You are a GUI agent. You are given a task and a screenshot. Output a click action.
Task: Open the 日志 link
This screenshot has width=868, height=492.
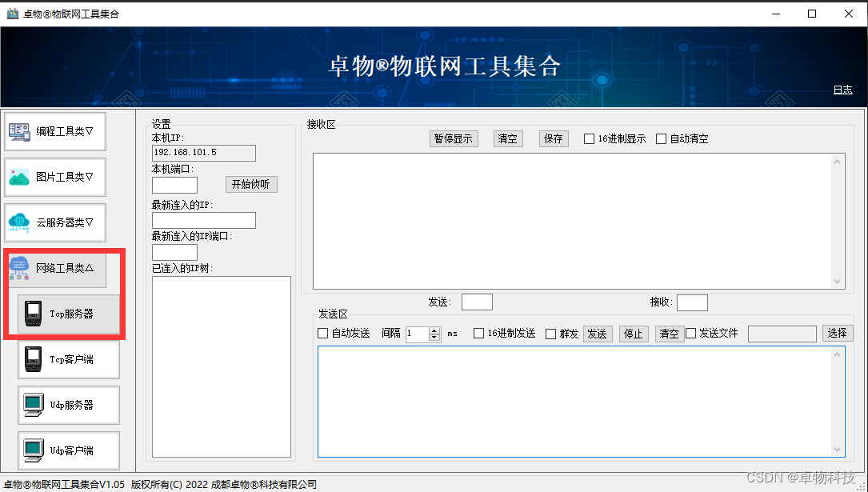click(842, 90)
